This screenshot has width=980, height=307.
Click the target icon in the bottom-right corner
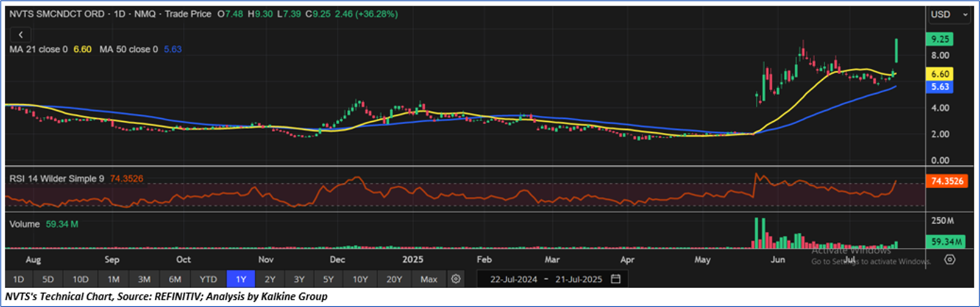tap(950, 259)
